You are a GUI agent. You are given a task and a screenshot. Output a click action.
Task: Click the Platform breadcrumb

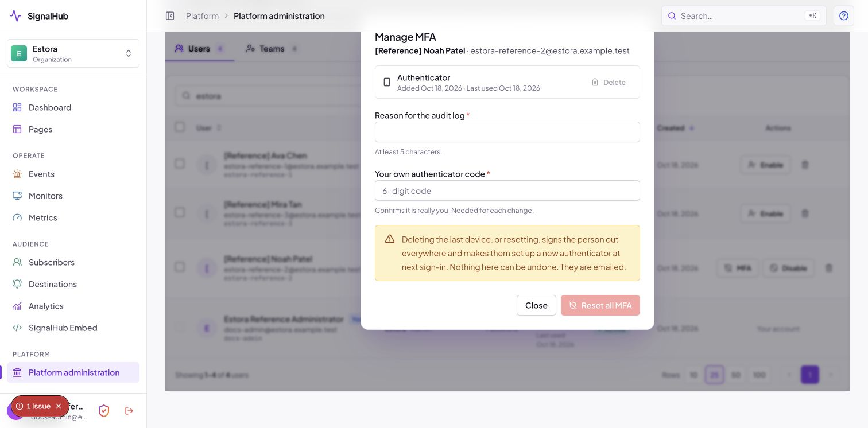point(202,16)
